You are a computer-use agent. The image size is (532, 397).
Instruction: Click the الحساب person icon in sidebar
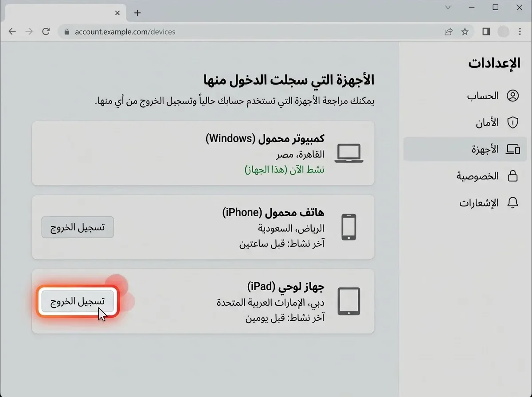pos(512,96)
